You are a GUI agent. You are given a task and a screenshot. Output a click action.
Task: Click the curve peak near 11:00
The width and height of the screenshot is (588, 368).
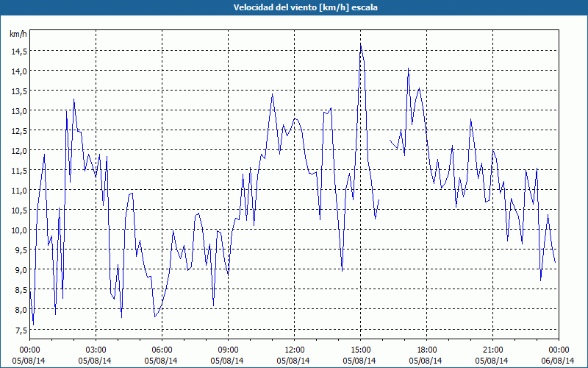272,94
